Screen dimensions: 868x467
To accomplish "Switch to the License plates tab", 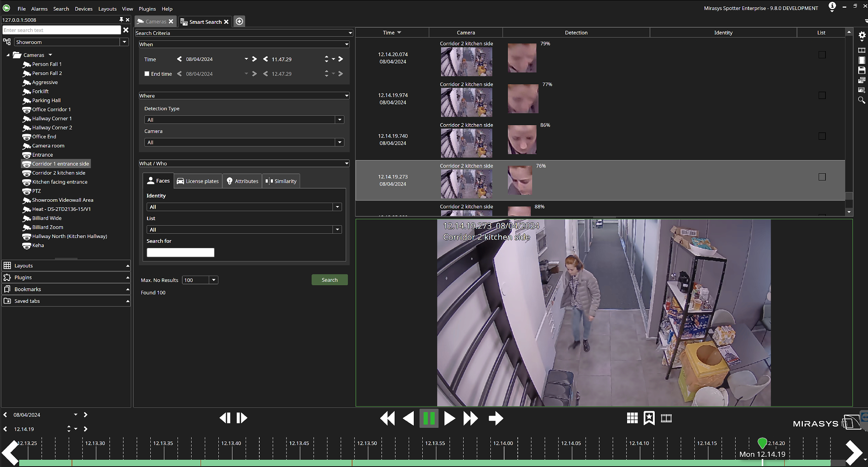I will 198,181.
